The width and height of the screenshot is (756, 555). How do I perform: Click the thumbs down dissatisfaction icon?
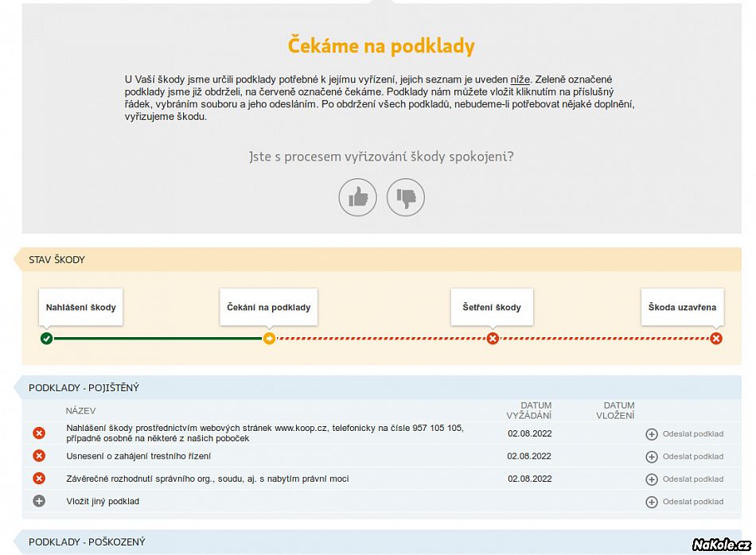[406, 197]
